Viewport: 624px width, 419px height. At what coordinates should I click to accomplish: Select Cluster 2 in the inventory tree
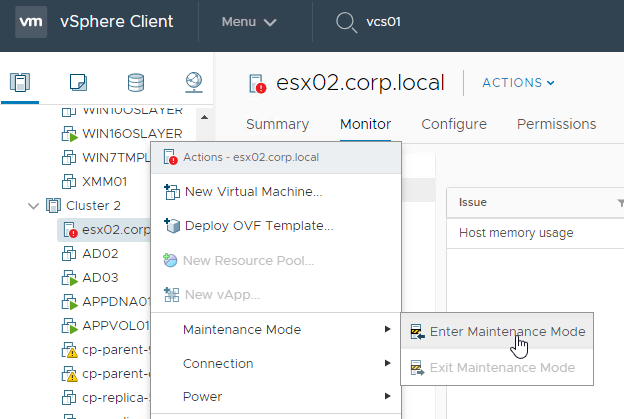point(93,206)
